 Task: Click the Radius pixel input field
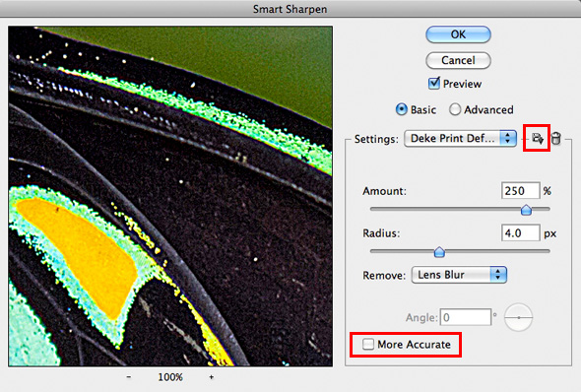click(x=521, y=233)
